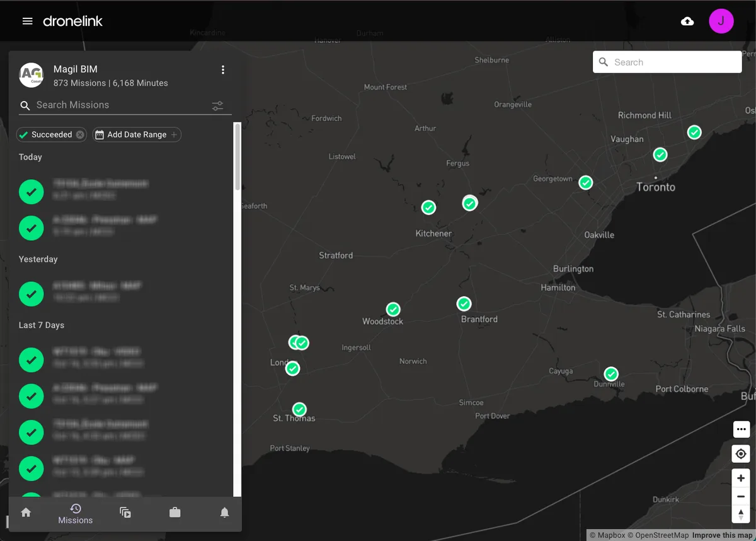Click mission marker northwest of Toronto label
The image size is (756, 541).
coord(660,154)
